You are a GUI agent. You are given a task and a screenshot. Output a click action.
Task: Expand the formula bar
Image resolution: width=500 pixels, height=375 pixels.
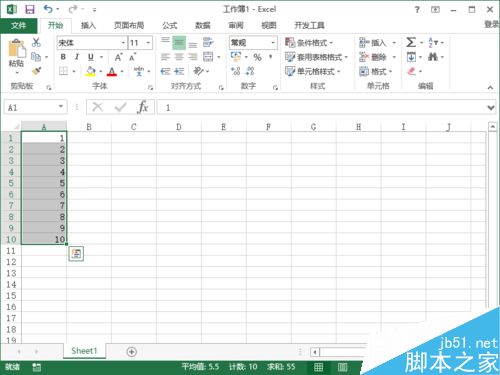(490, 108)
